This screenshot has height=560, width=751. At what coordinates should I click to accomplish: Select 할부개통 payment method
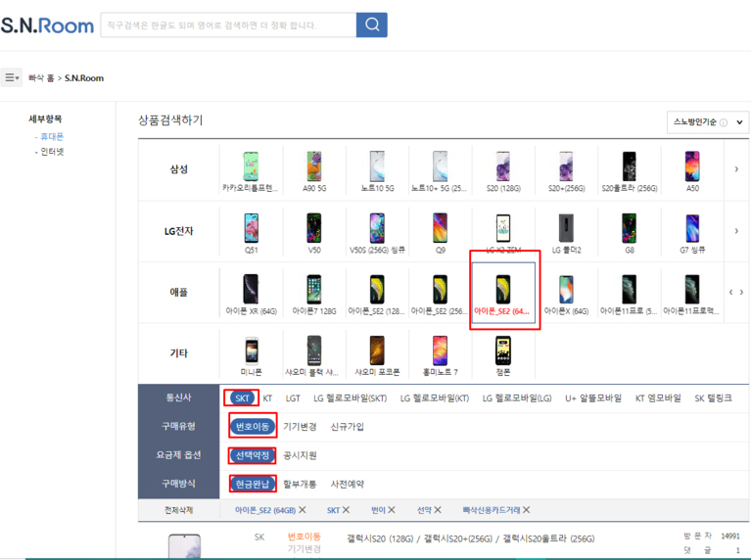(300, 484)
